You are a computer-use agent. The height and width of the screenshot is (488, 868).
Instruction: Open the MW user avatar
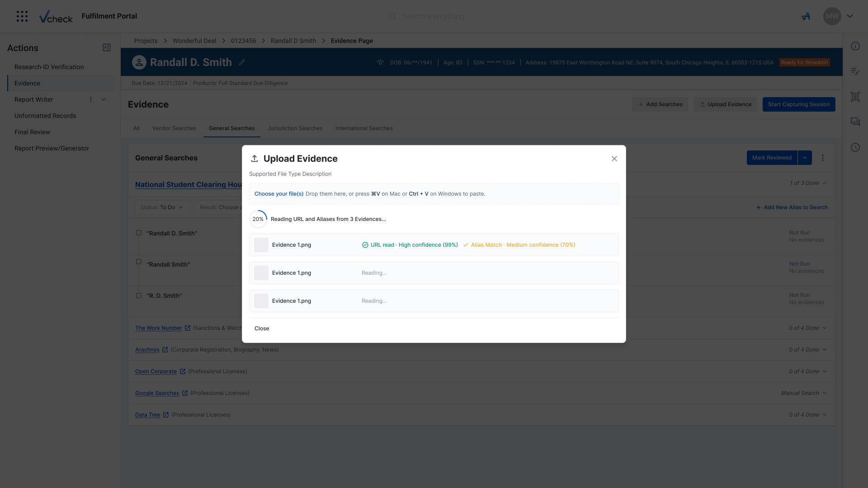click(832, 16)
